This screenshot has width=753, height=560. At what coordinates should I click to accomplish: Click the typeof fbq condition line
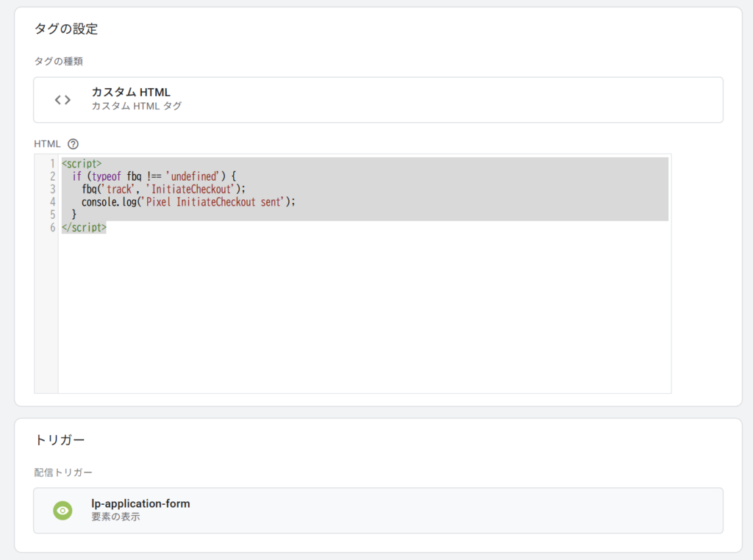coord(154,176)
